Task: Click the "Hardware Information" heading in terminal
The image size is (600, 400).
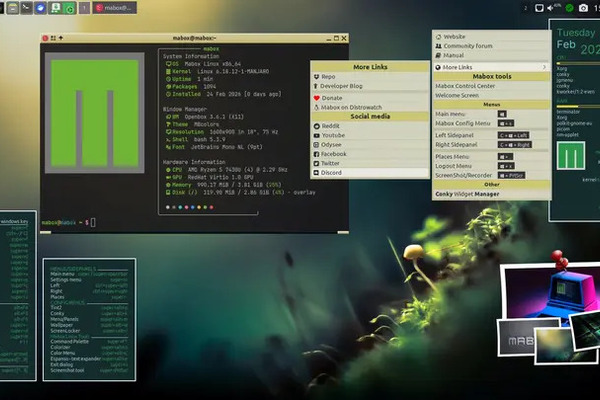Action: [x=194, y=162]
